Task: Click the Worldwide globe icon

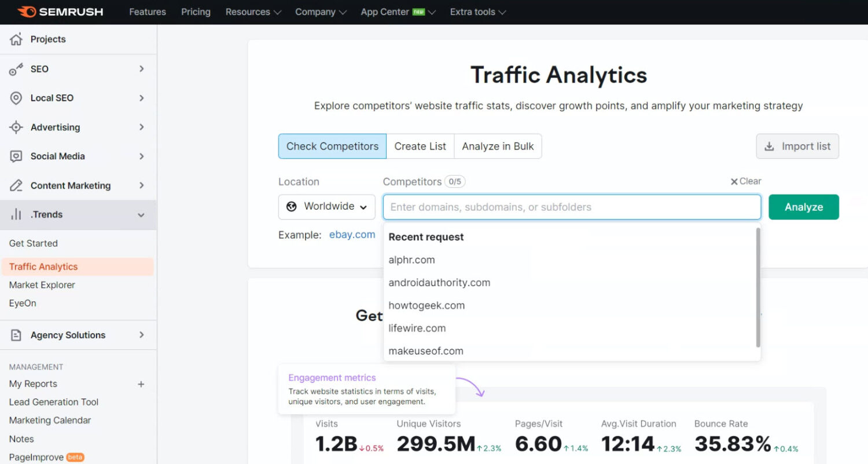Action: [292, 206]
